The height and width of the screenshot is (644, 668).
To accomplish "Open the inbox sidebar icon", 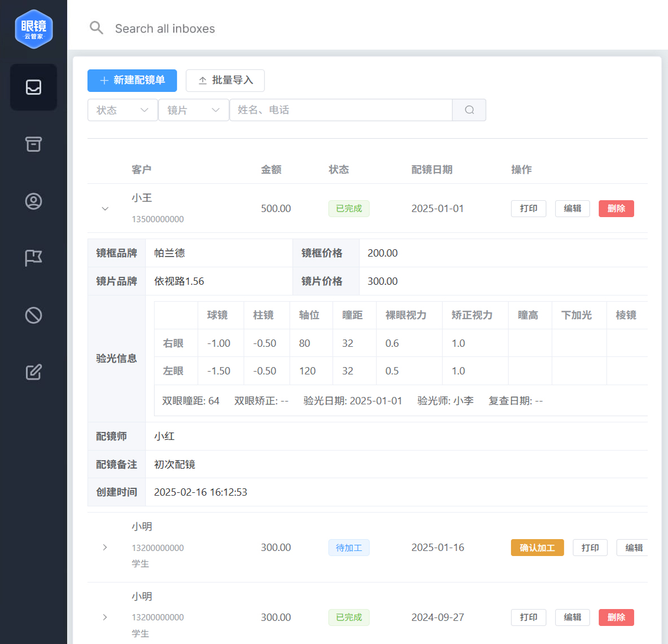I will pyautogui.click(x=33, y=87).
